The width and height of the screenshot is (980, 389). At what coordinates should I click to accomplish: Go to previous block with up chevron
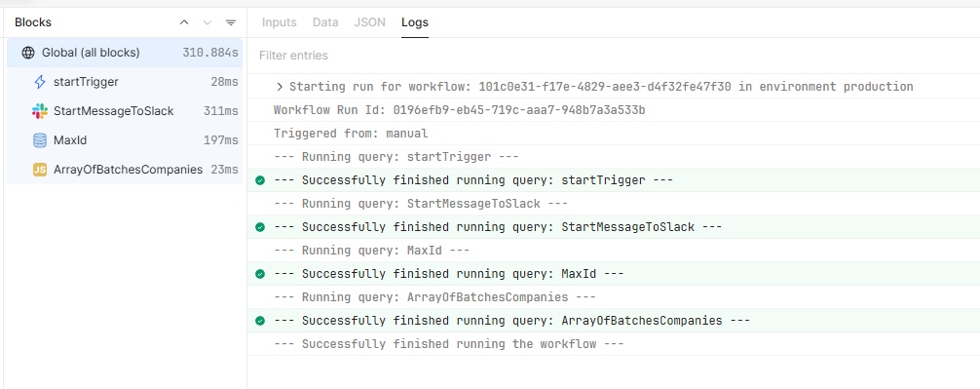click(184, 22)
